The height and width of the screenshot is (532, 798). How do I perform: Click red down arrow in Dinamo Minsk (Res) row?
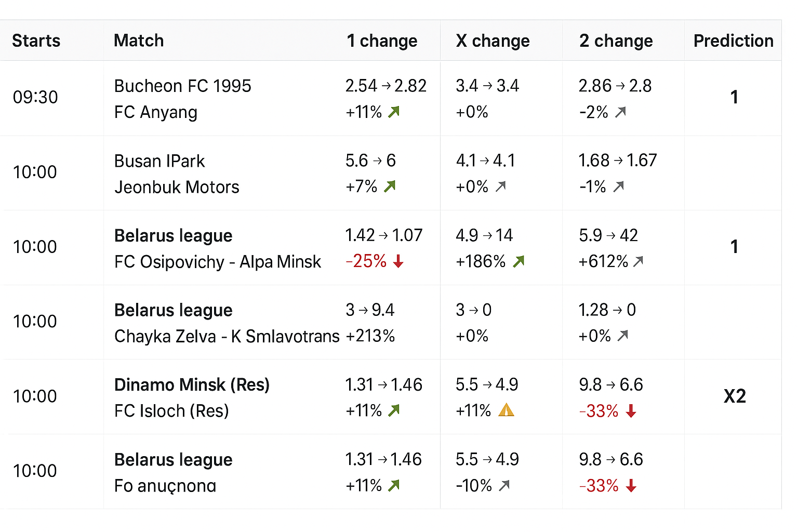pos(631,411)
